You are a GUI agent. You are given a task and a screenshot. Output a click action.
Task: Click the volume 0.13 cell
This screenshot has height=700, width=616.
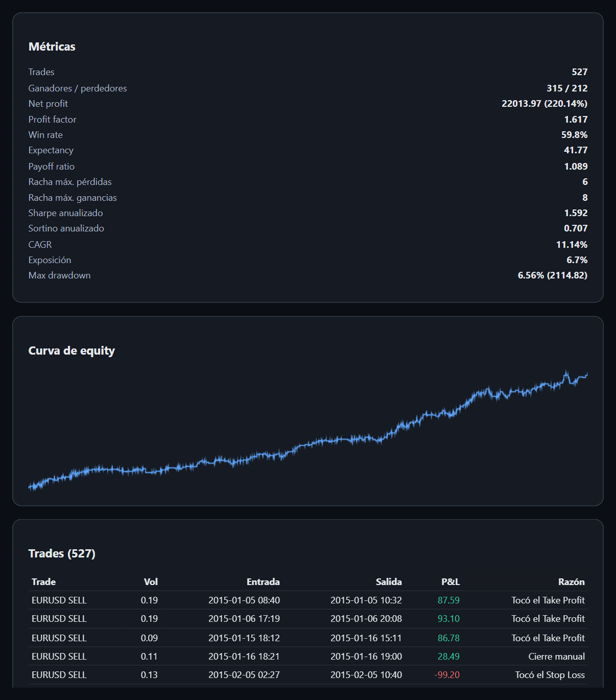149,675
